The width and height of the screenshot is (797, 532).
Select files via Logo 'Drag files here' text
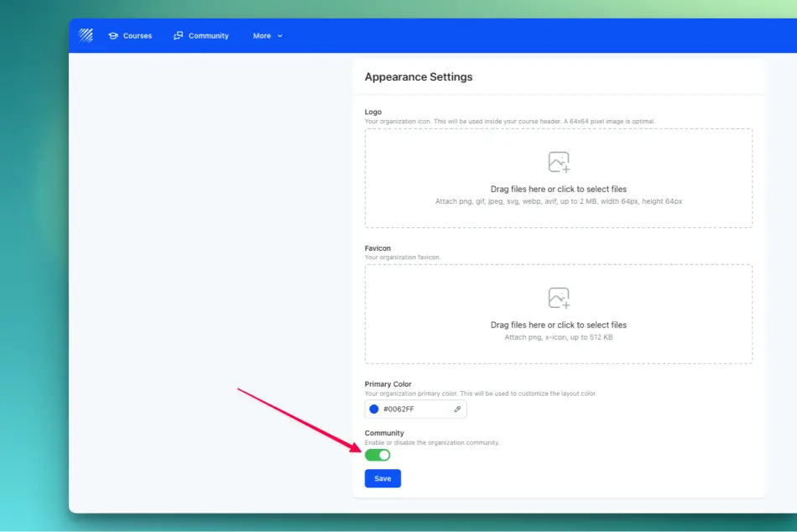(x=558, y=189)
